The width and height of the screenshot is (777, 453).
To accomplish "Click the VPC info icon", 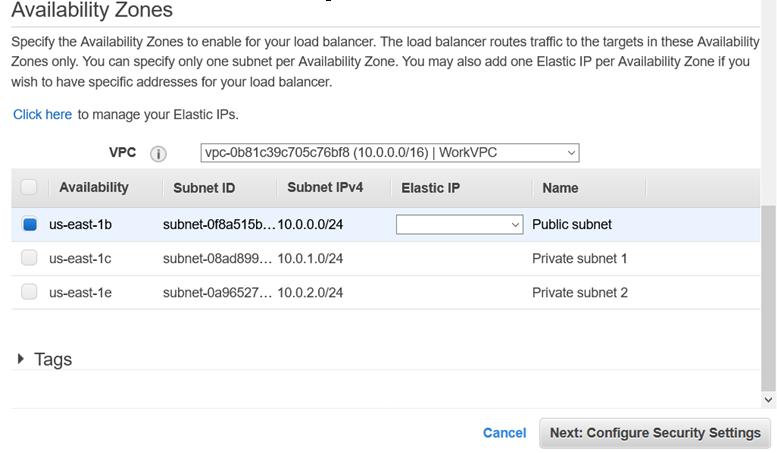I will 158,154.
